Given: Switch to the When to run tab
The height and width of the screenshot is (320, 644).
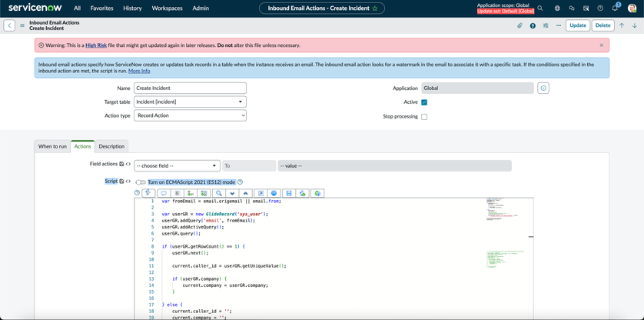Looking at the screenshot, I should coord(52,146).
